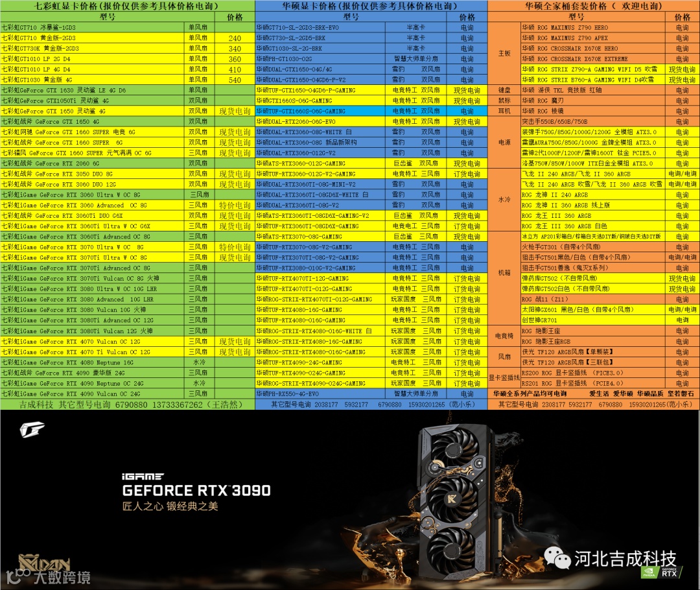
Task: Select the price cell showing 360
Action: click(x=235, y=59)
